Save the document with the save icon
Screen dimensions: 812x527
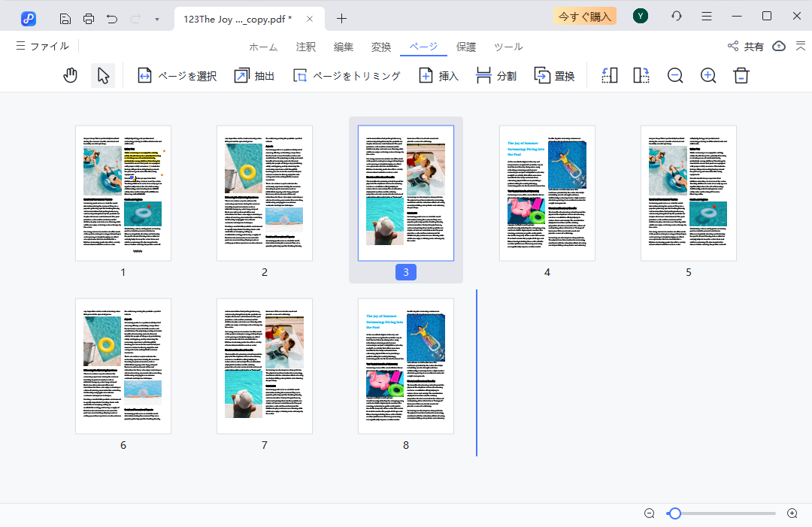coord(65,19)
